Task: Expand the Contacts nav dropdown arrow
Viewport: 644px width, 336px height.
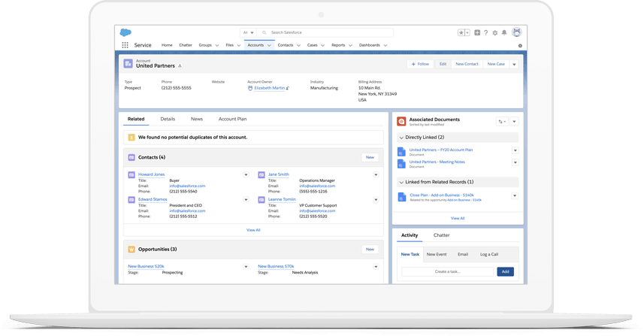Action: [298, 46]
